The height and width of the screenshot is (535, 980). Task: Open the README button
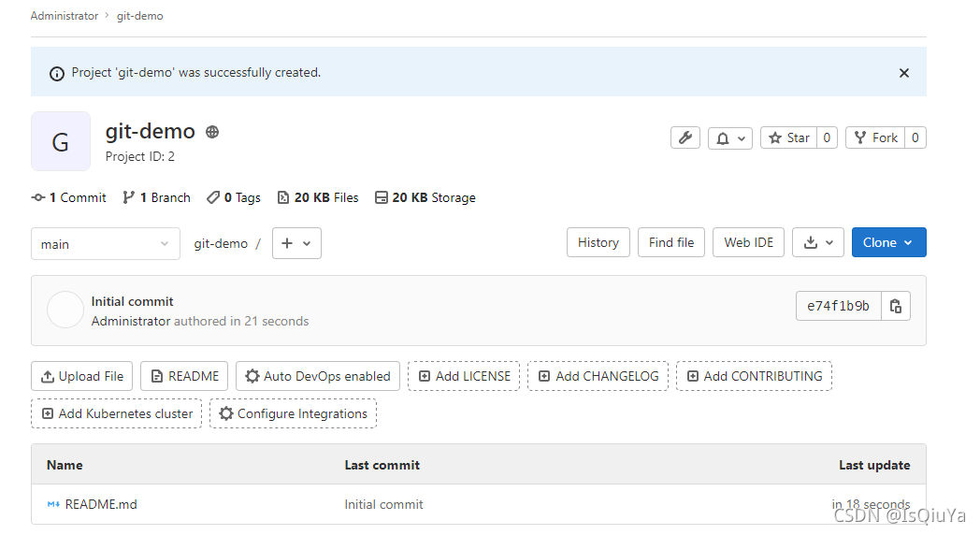pos(184,376)
